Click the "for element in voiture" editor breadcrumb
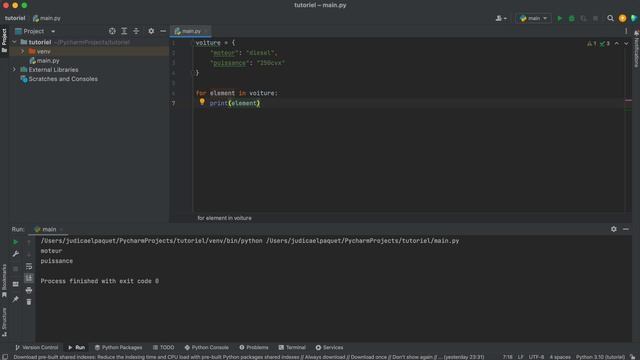640x360 pixels. tap(224, 218)
